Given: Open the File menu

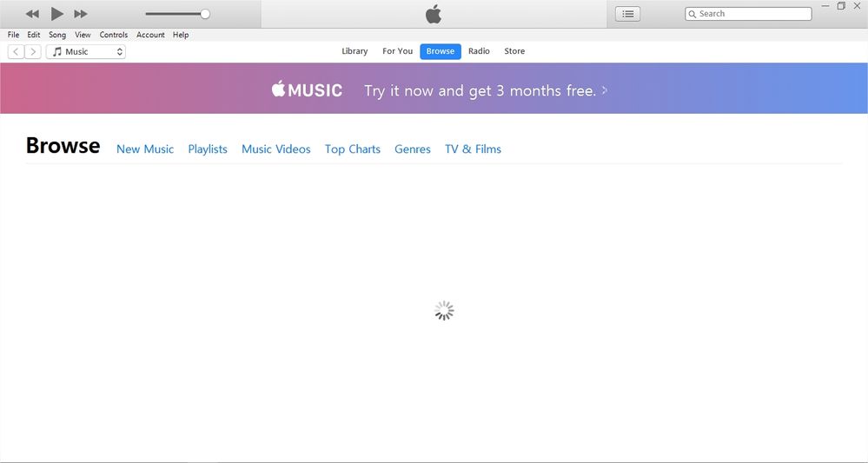Looking at the screenshot, I should (x=13, y=34).
